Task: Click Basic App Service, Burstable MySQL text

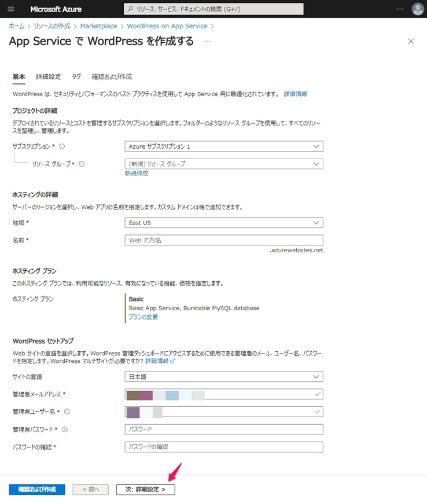Action: pos(194,308)
